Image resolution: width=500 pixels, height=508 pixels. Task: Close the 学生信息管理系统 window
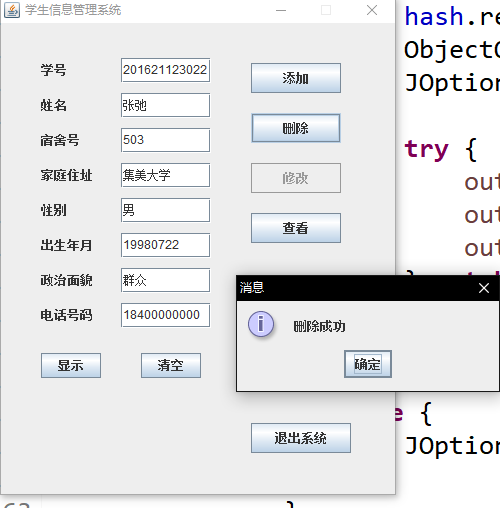(x=372, y=10)
